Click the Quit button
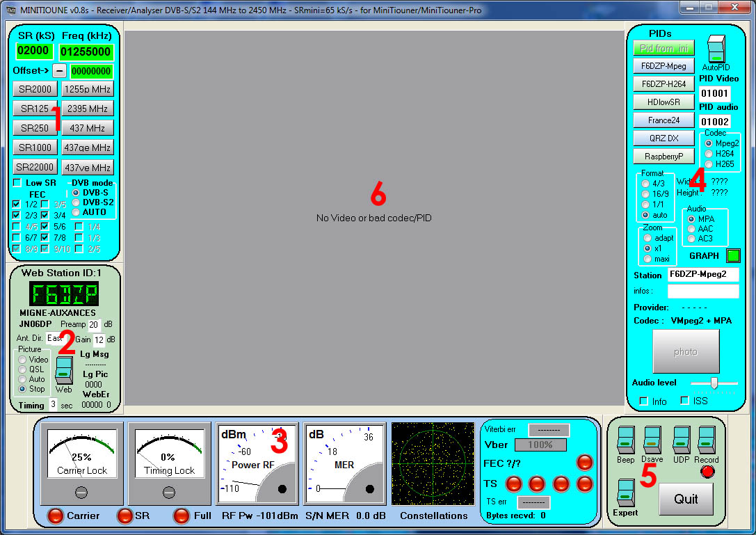The image size is (756, 535). click(686, 499)
